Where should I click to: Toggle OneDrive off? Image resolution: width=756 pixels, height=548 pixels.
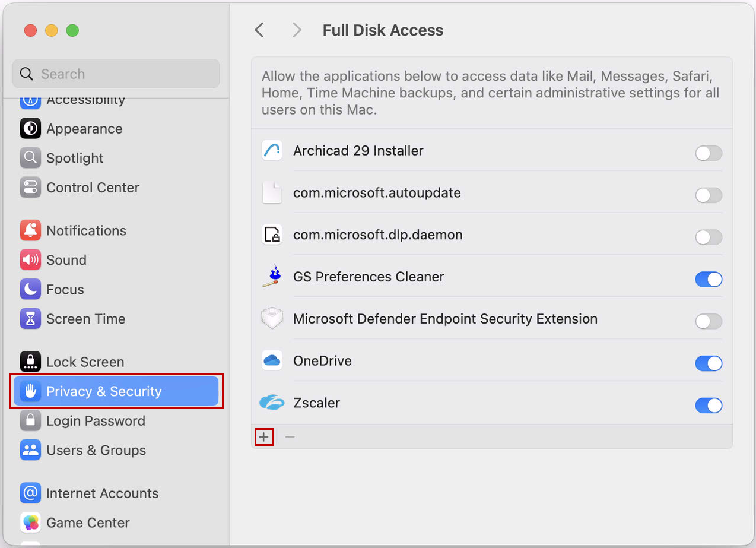tap(709, 363)
